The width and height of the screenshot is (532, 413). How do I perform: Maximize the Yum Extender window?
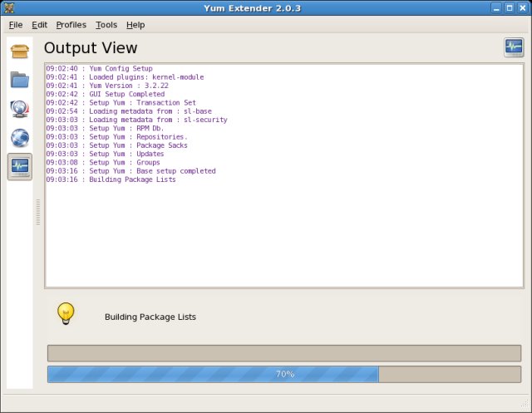510,7
